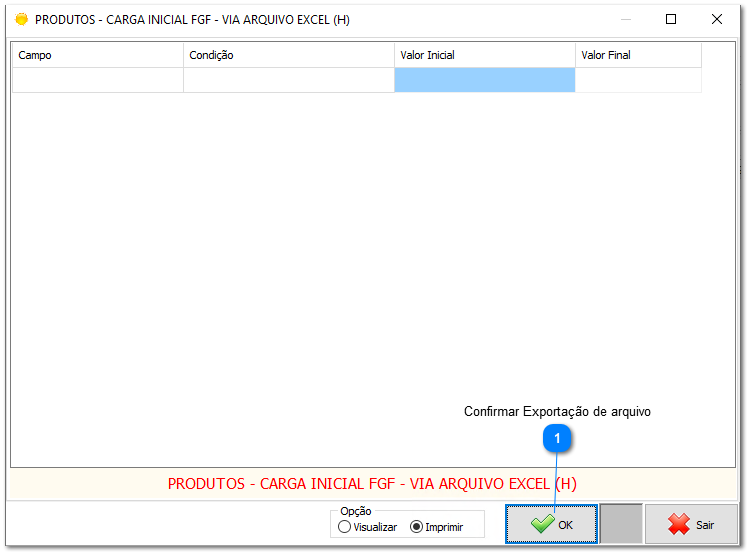The width and height of the screenshot is (750, 555).
Task: Click the Sair button with red X
Action: click(x=691, y=524)
